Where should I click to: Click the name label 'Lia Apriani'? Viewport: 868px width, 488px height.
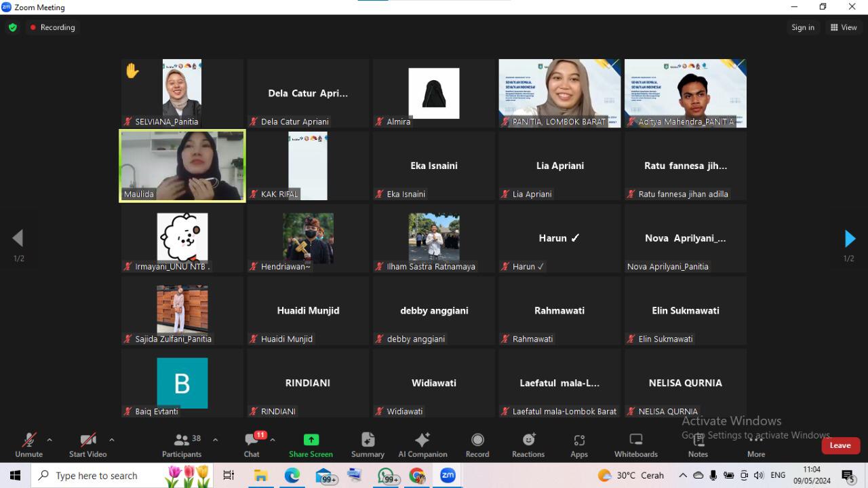pyautogui.click(x=532, y=194)
